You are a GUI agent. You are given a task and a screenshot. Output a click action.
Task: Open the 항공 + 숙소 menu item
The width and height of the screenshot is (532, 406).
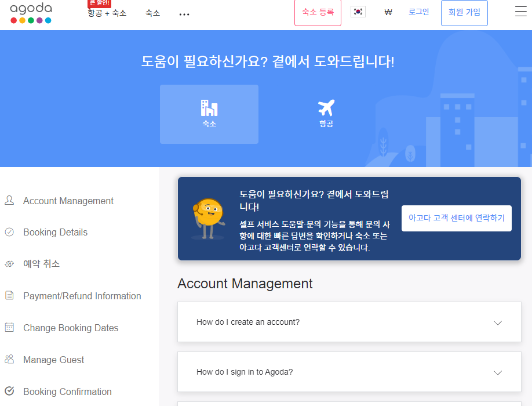(107, 13)
